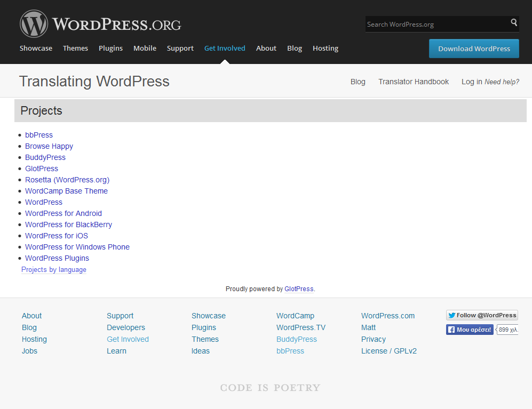Click the footer Get Involved link
The width and height of the screenshot is (532, 409).
(128, 339)
